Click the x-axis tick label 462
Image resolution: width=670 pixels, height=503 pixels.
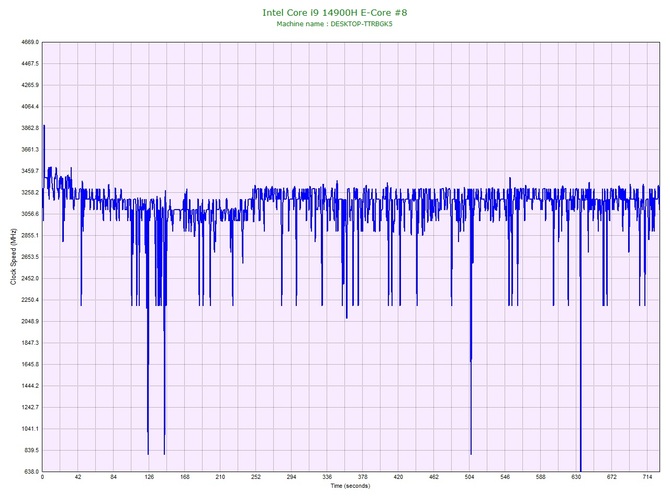(x=434, y=477)
